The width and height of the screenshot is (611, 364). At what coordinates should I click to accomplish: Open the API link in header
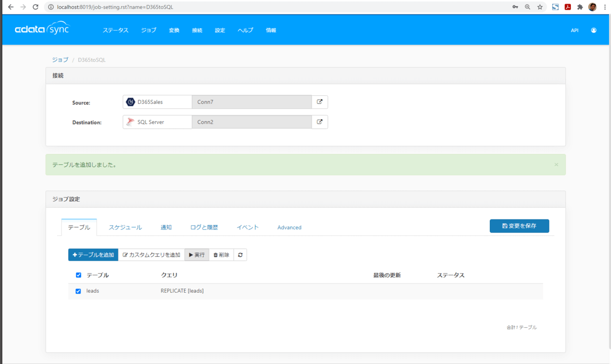[x=574, y=30]
